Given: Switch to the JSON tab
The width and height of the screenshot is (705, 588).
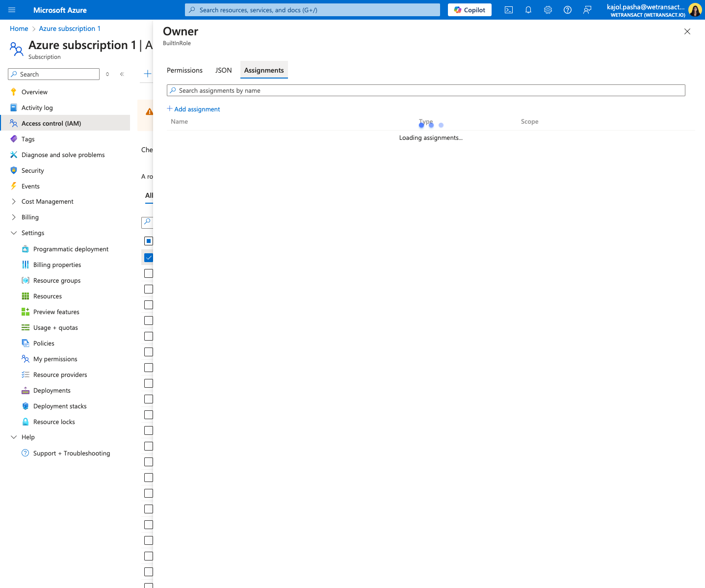Looking at the screenshot, I should click(223, 70).
